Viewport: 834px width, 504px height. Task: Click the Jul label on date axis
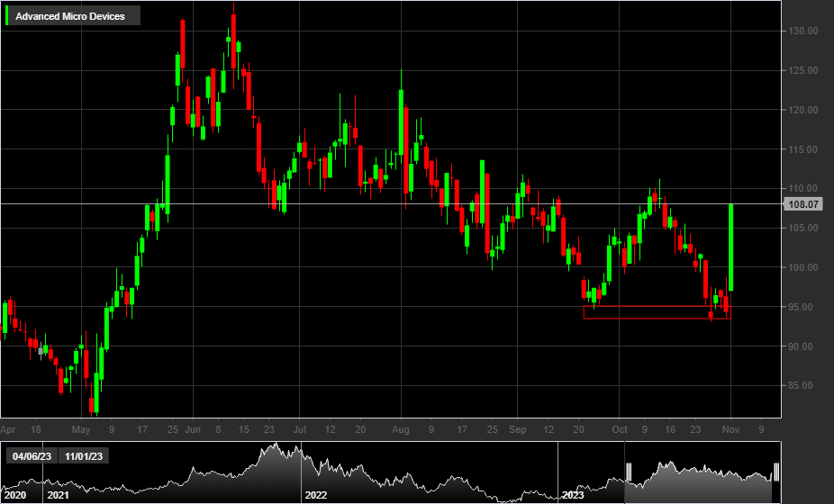click(299, 429)
